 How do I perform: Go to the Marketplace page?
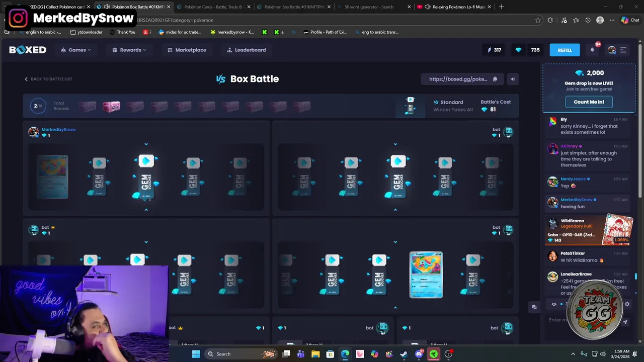point(187,50)
